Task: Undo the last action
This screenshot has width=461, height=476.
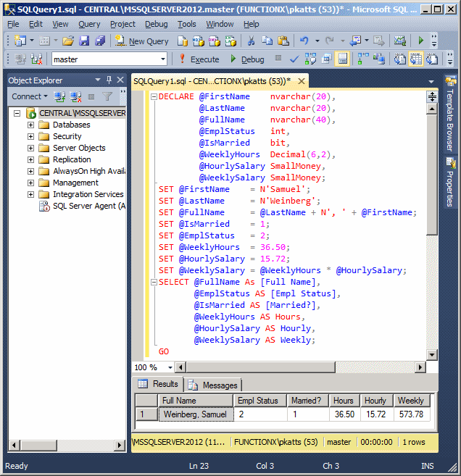Action: (304, 41)
